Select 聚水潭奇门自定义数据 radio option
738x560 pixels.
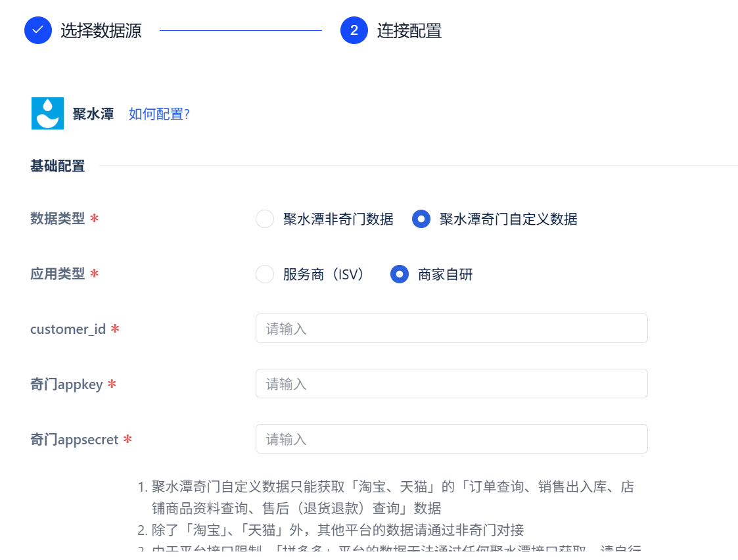pos(421,219)
